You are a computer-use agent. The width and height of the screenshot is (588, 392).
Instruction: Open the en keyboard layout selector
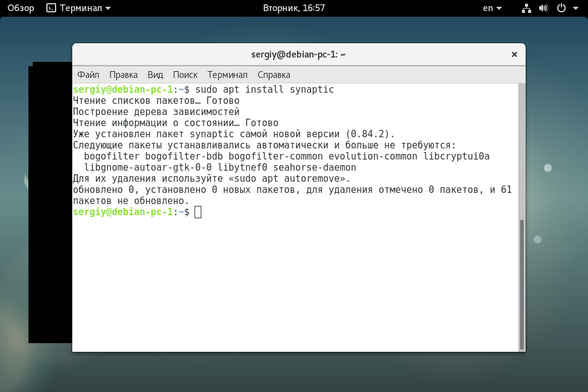pyautogui.click(x=492, y=8)
